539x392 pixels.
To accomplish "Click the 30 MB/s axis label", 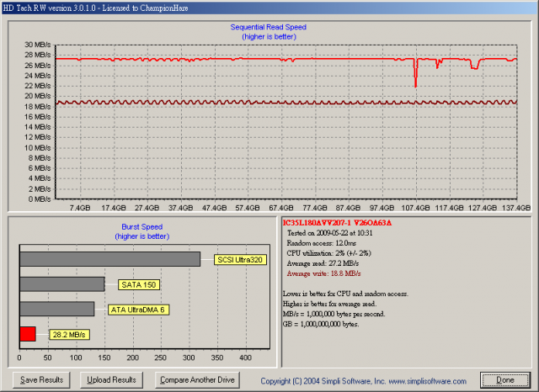I will click(x=37, y=45).
